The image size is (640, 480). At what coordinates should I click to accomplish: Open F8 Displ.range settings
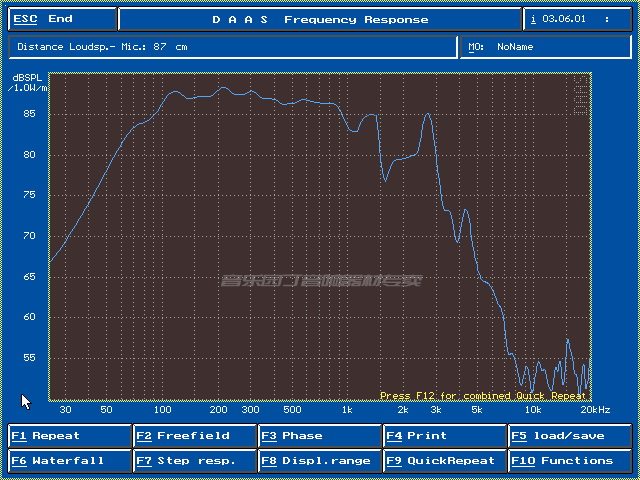tap(320, 461)
